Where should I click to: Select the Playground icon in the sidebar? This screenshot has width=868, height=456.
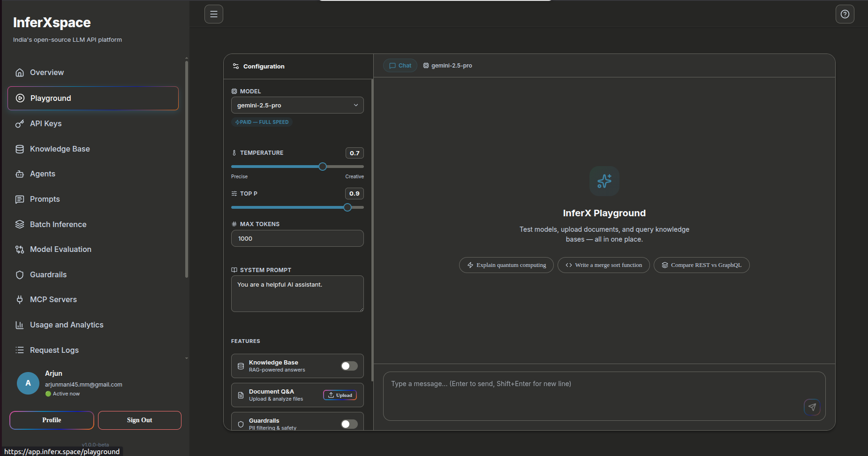tap(20, 98)
